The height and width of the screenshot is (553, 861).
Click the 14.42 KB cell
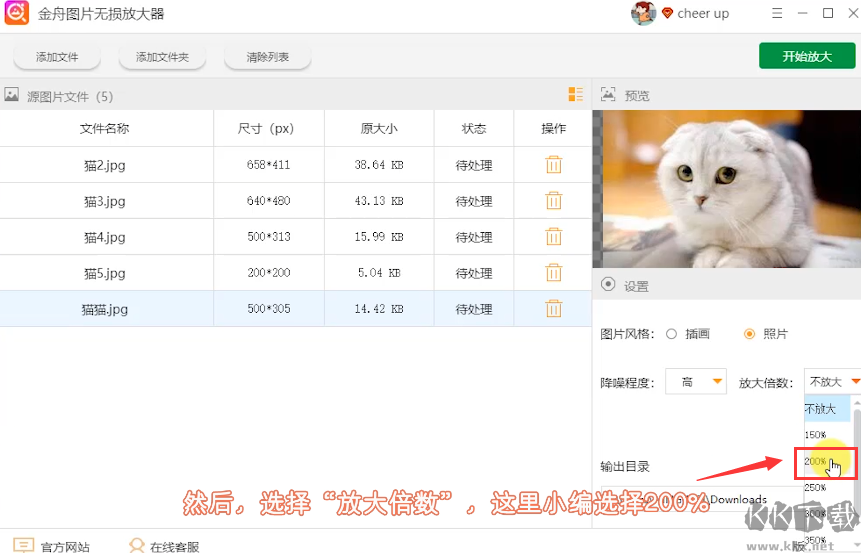[x=379, y=309]
